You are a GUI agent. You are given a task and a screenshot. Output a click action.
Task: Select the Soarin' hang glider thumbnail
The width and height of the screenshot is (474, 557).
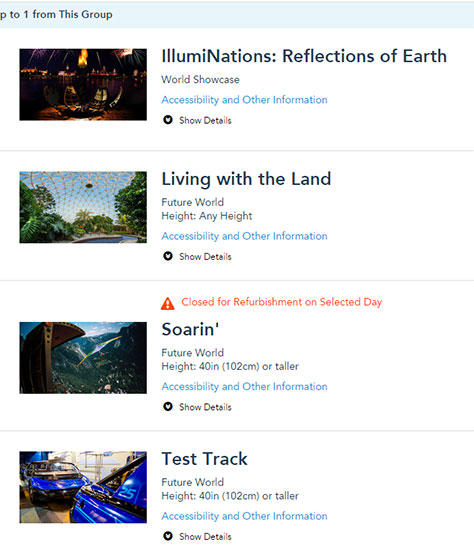(x=83, y=358)
